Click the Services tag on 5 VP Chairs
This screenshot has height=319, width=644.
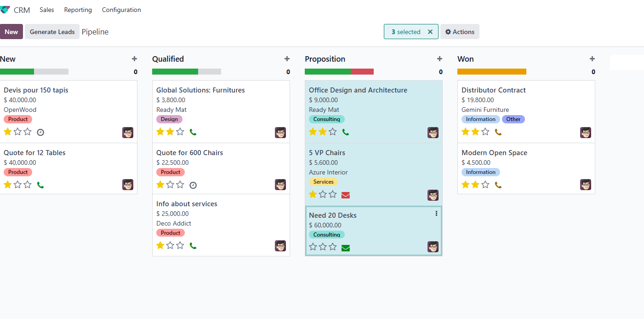(323, 182)
